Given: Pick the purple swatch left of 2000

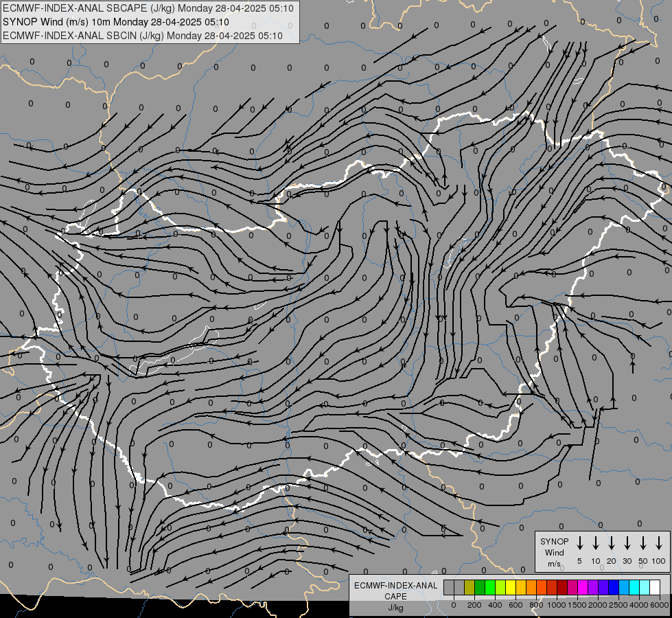Looking at the screenshot, I should pyautogui.click(x=594, y=587).
